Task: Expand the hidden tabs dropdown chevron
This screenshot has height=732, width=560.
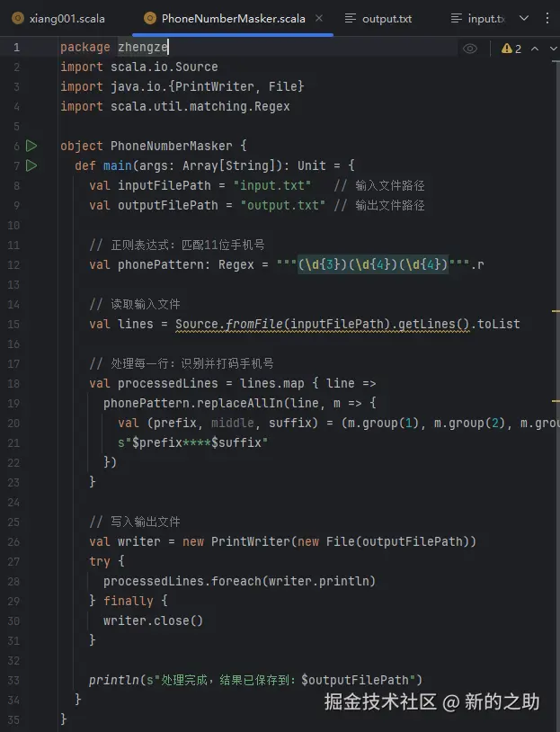Action: pyautogui.click(x=524, y=18)
